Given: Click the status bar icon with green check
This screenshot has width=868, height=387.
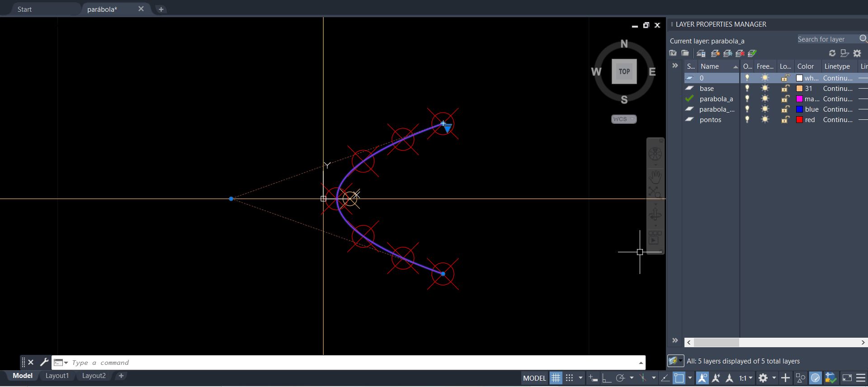Looking at the screenshot, I should pos(830,378).
